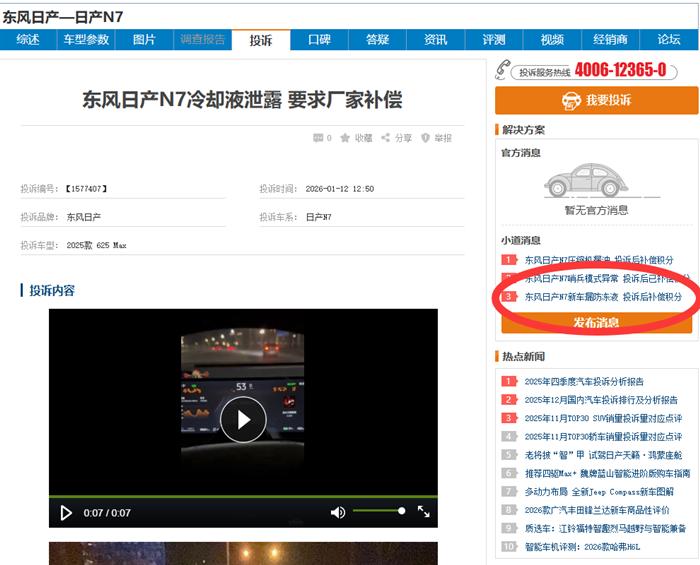Open the 综述 overview tab
The image size is (700, 565).
click(x=28, y=40)
